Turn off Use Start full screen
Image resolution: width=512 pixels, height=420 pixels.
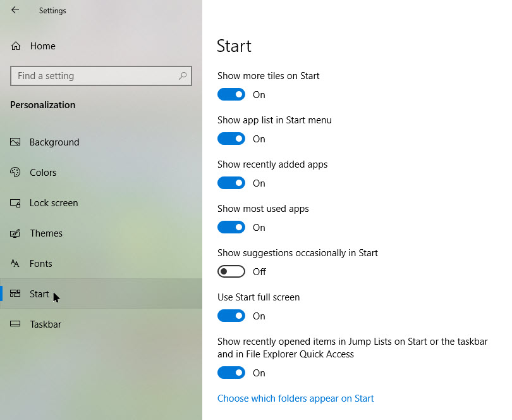[x=231, y=315]
